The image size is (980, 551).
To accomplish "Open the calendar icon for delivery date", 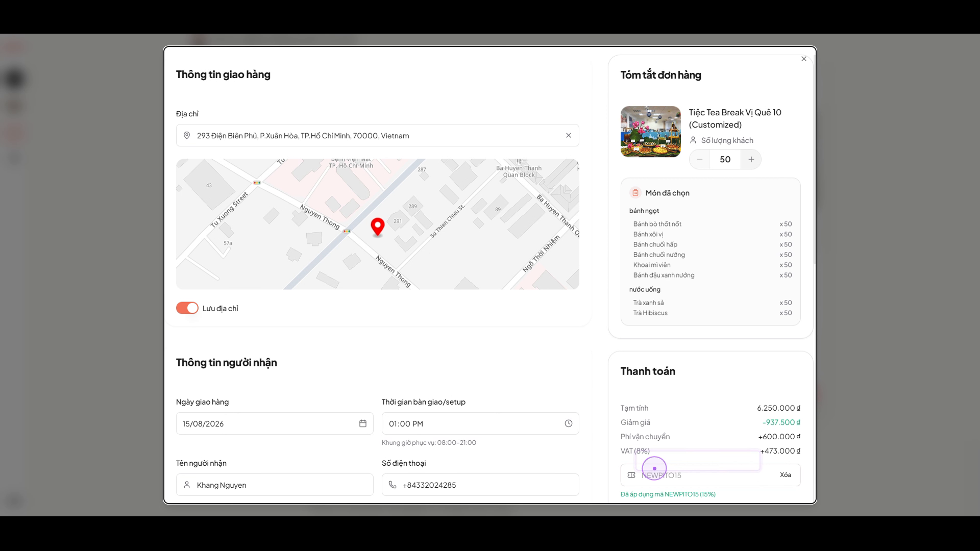I will pyautogui.click(x=363, y=423).
